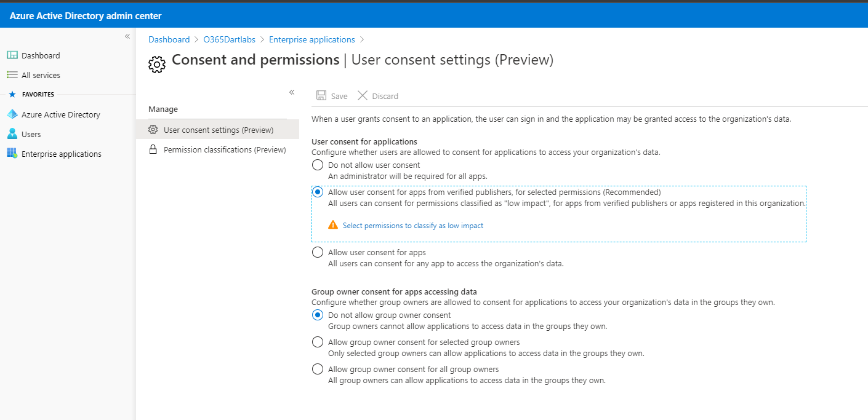Click the Permission classifications lock icon
Screen dimensions: 868x420
[x=153, y=149]
